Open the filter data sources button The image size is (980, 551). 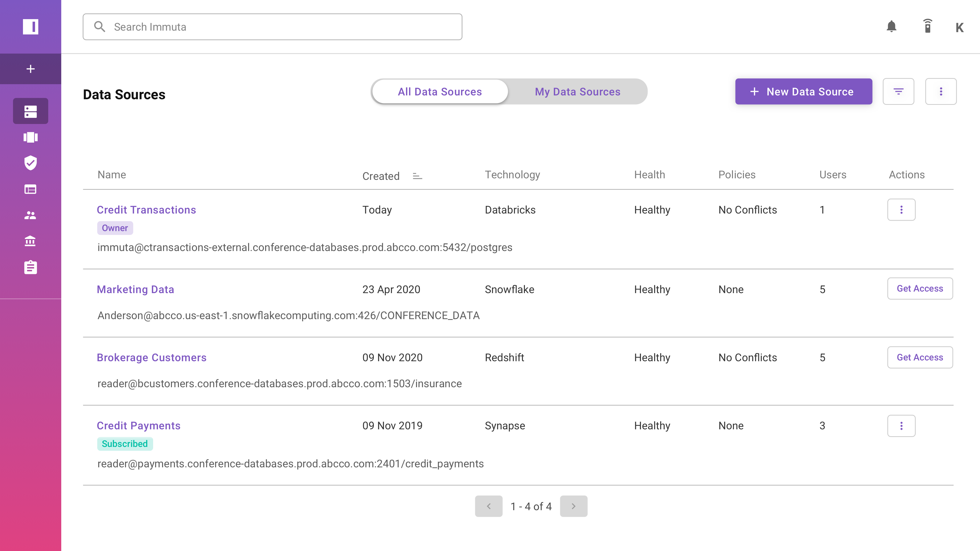click(x=898, y=91)
